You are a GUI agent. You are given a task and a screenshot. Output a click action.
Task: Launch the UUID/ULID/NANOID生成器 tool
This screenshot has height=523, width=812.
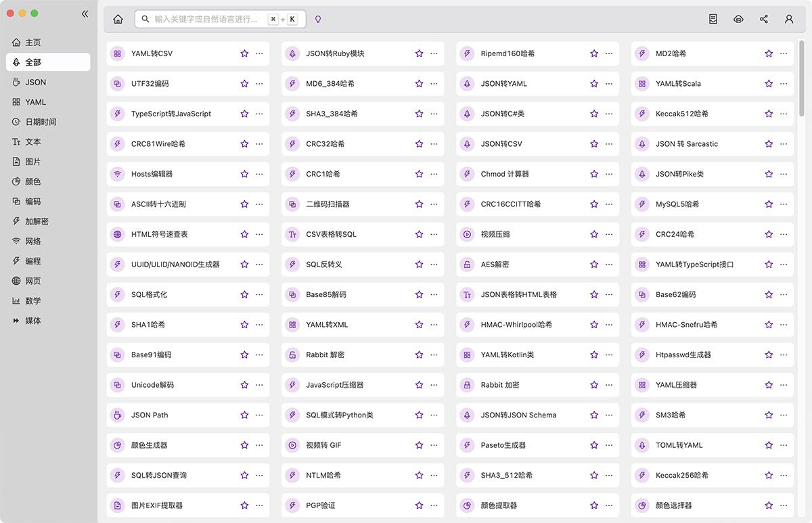(x=175, y=265)
